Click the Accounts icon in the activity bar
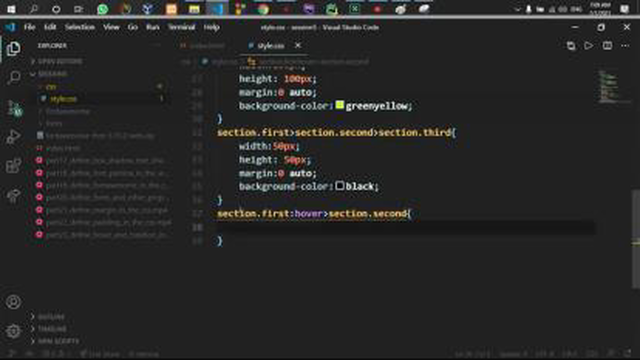Image resolution: width=640 pixels, height=360 pixels. click(13, 302)
